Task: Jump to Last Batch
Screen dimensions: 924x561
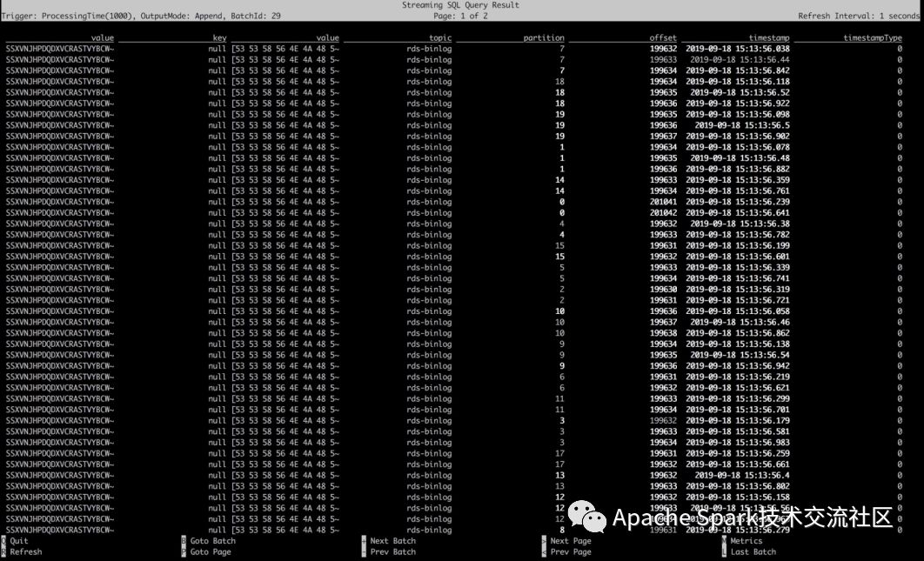Action: point(753,551)
